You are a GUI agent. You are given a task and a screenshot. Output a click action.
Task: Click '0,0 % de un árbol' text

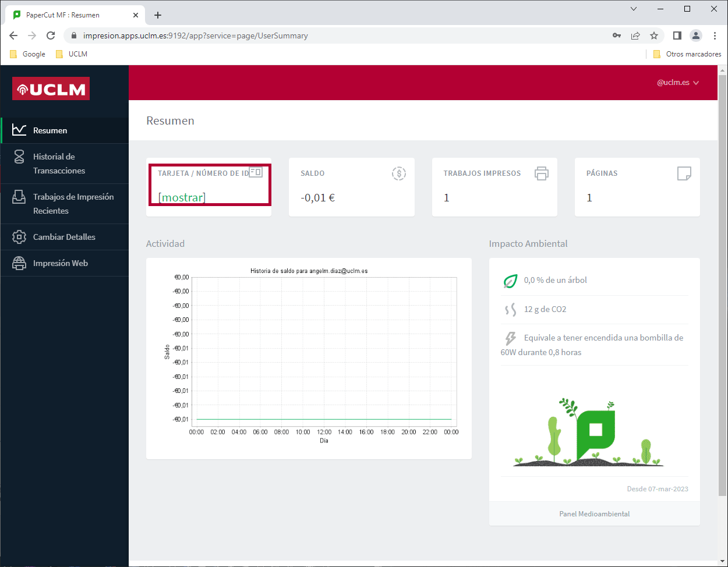(x=556, y=280)
